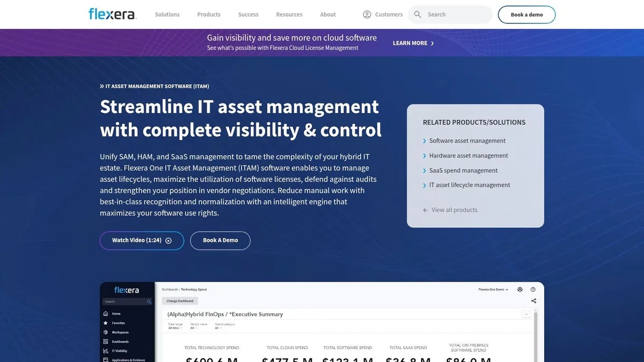Click the IT Visibility chart icon in sidebar
Image resolution: width=644 pixels, height=362 pixels.
tap(106, 351)
